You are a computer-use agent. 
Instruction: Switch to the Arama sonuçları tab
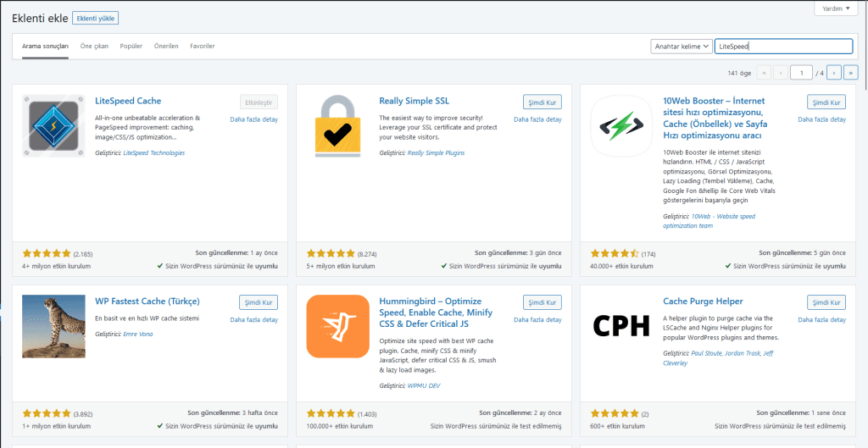(46, 46)
